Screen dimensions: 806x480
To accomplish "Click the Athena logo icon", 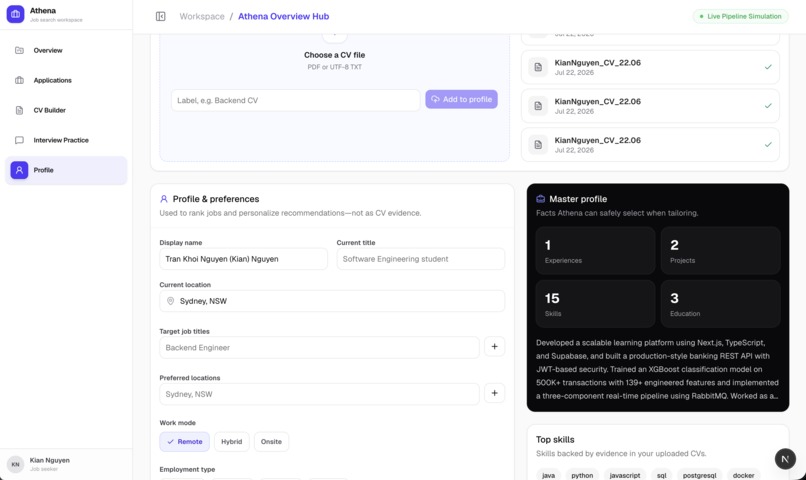I will (15, 14).
